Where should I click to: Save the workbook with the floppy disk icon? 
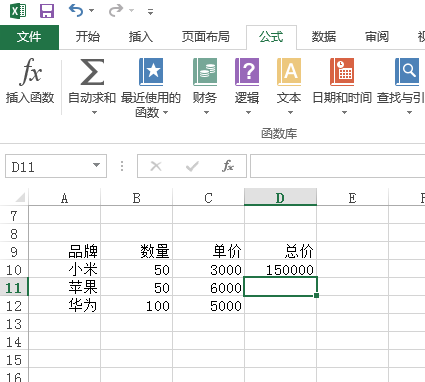tap(47, 11)
